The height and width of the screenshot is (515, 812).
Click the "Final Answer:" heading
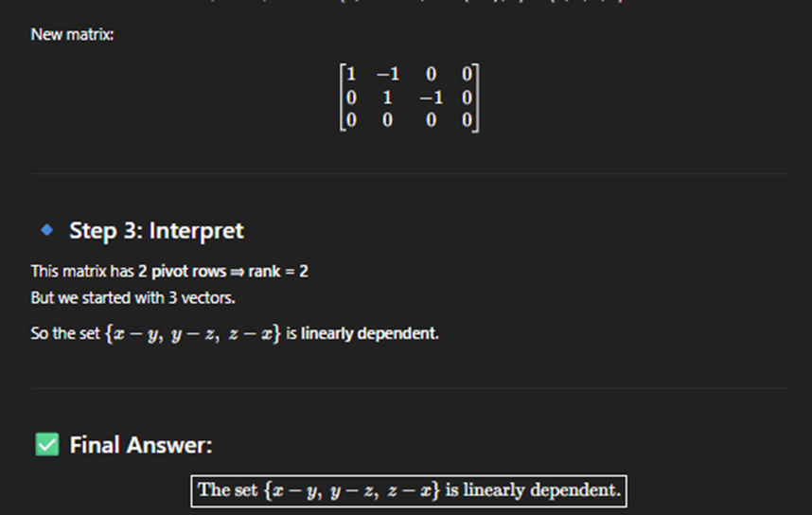tap(141, 445)
